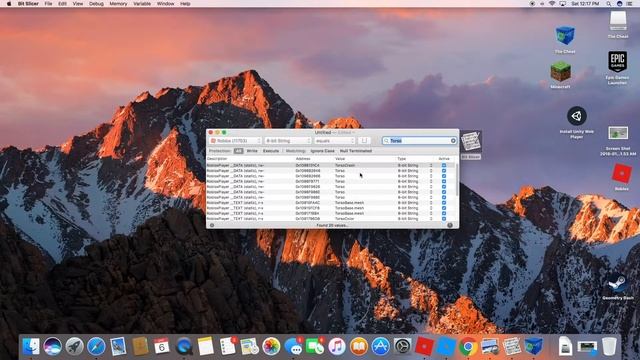The image size is (640, 360).
Task: Open the equals operator dropdown
Action: (335, 140)
